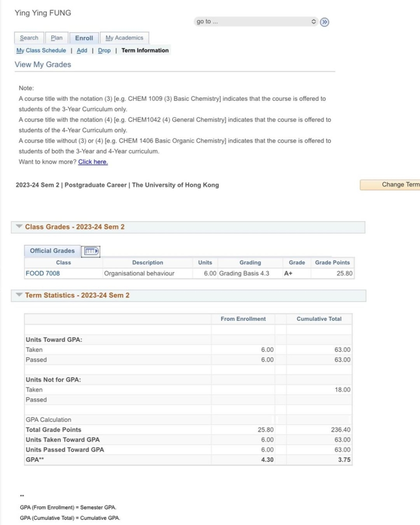
Task: Open the Drop sub-tab link
Action: click(x=104, y=50)
